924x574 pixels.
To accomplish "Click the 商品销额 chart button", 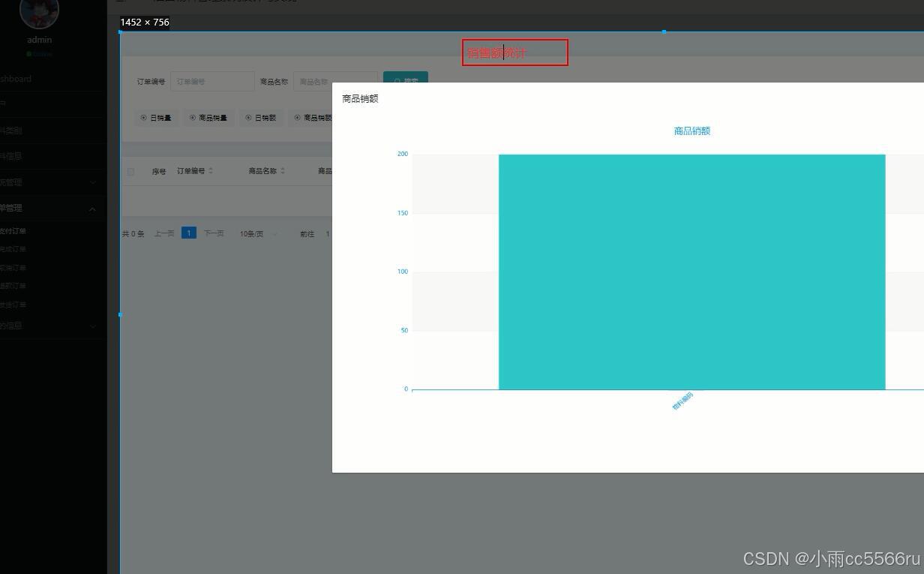I will coord(310,118).
